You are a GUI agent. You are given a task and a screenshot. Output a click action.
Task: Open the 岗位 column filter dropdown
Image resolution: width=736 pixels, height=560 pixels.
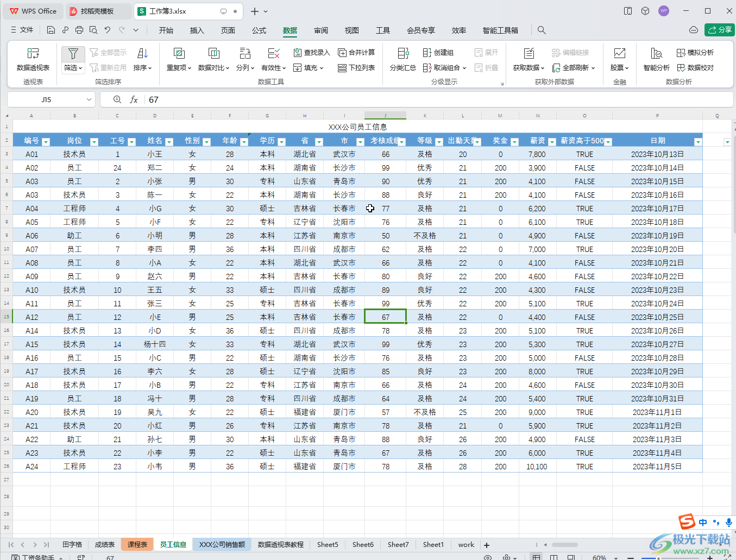[94, 142]
